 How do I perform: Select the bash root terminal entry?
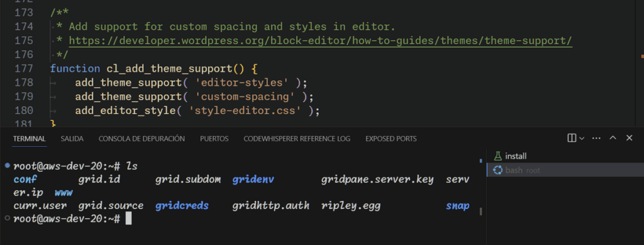tap(565, 170)
